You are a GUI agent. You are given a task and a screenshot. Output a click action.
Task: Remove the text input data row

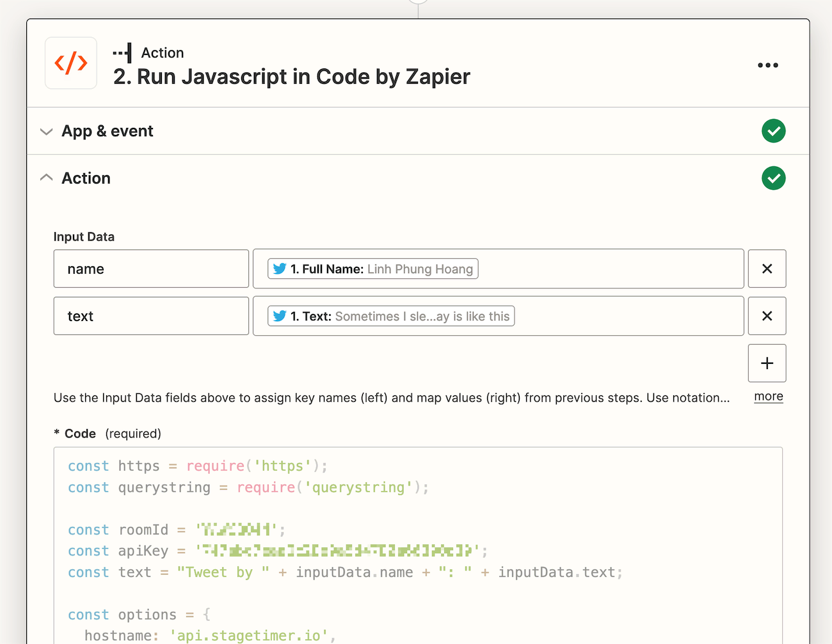tap(767, 316)
